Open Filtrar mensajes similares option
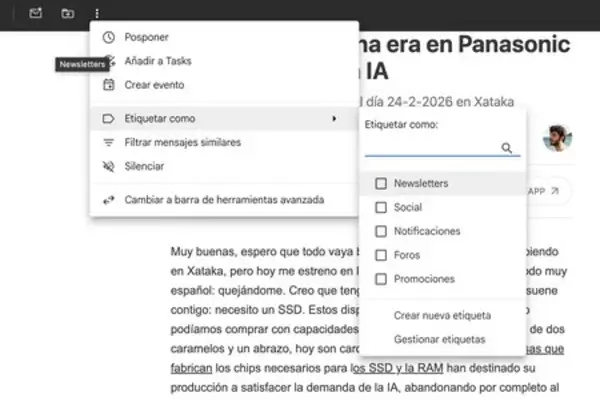 coord(224,142)
